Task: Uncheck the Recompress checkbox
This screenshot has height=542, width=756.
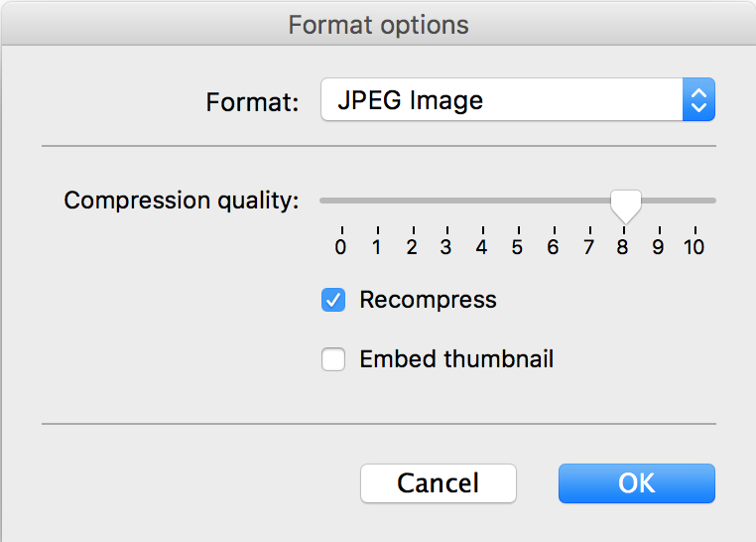Action: pos(333,300)
